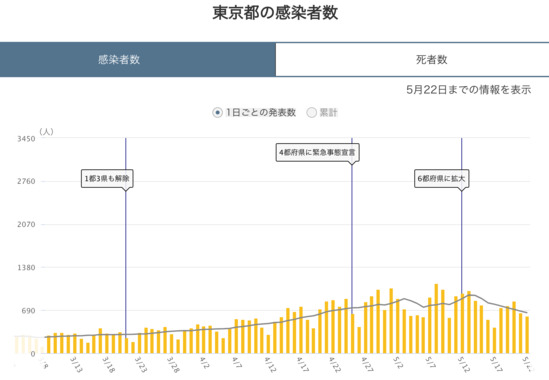Click the 1380 y-axis label
Viewport: 549px width, 380px height.
[x=26, y=268]
